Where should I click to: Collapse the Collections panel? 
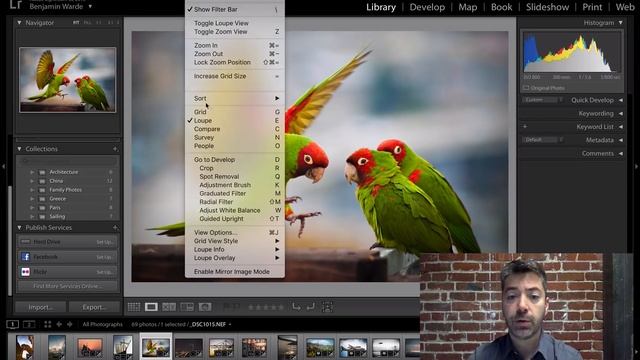tap(19, 149)
